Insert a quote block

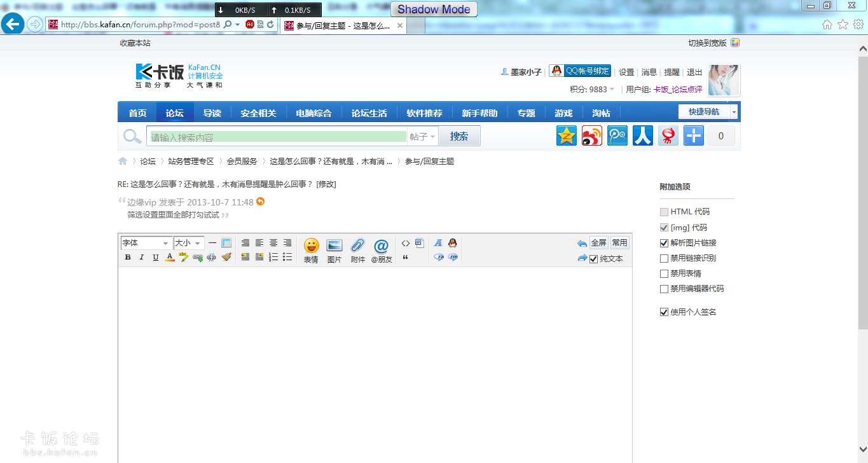(406, 258)
